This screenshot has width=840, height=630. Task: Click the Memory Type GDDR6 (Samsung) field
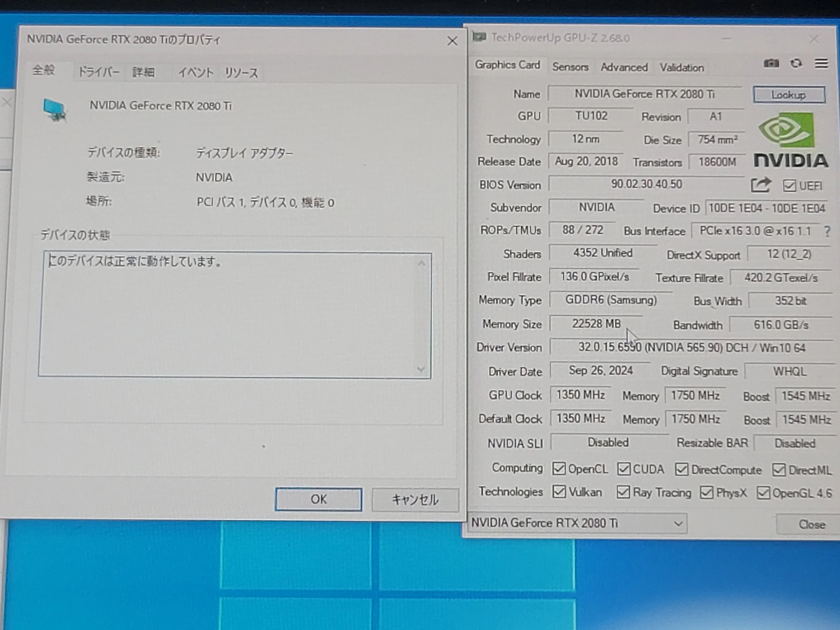pos(611,300)
